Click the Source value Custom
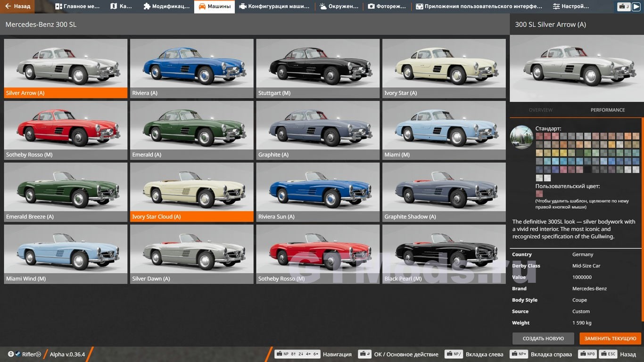Screen dimensions: 644x362 point(581,311)
